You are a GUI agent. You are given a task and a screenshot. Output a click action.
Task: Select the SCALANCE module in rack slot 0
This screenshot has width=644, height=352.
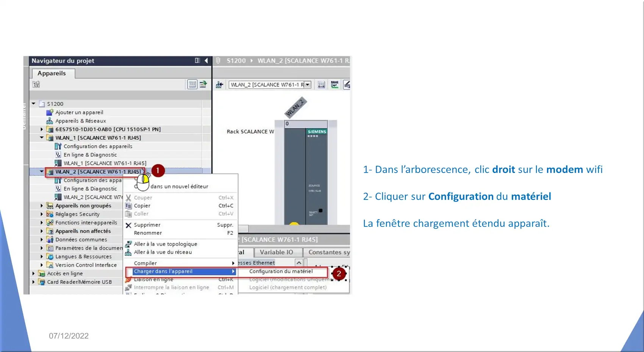pos(306,176)
